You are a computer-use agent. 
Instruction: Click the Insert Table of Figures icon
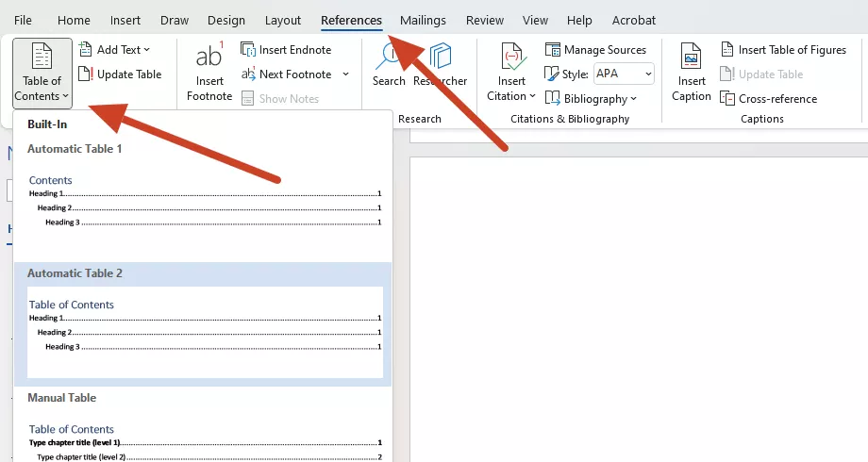pyautogui.click(x=726, y=50)
